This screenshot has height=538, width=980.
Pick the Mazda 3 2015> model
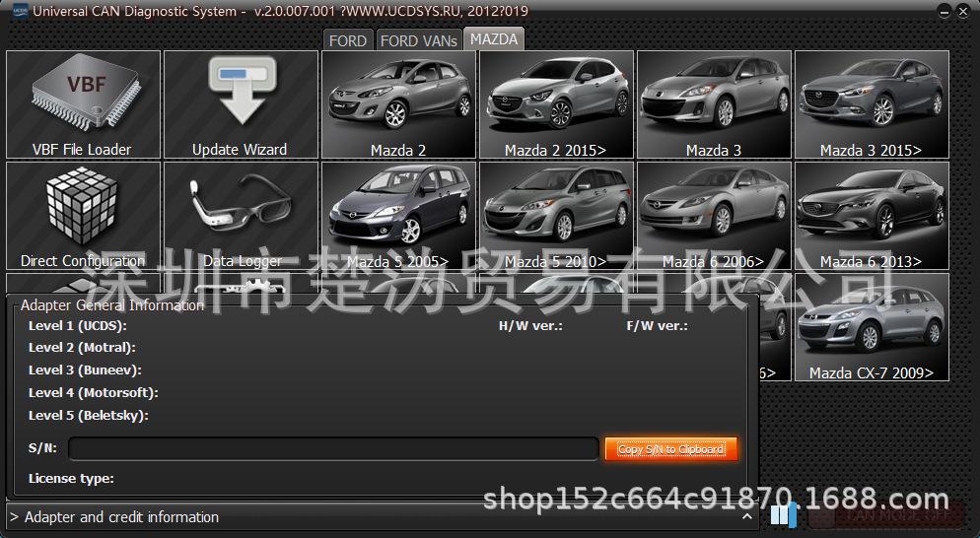click(872, 104)
